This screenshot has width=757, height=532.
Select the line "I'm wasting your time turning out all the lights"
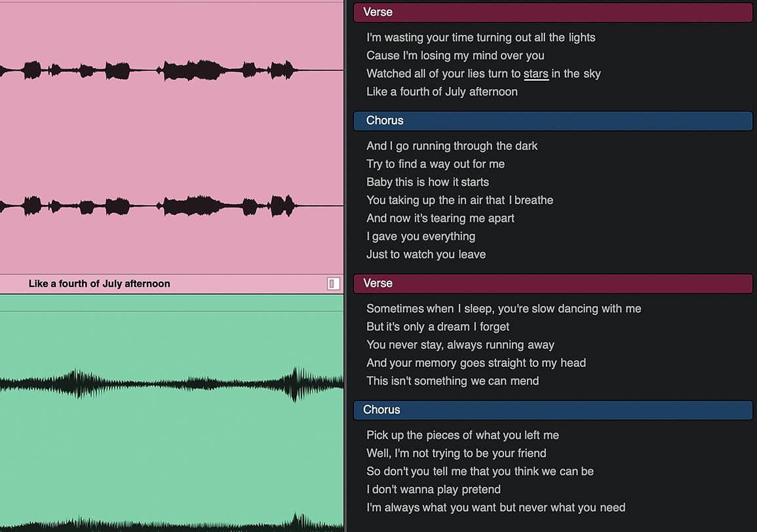480,37
